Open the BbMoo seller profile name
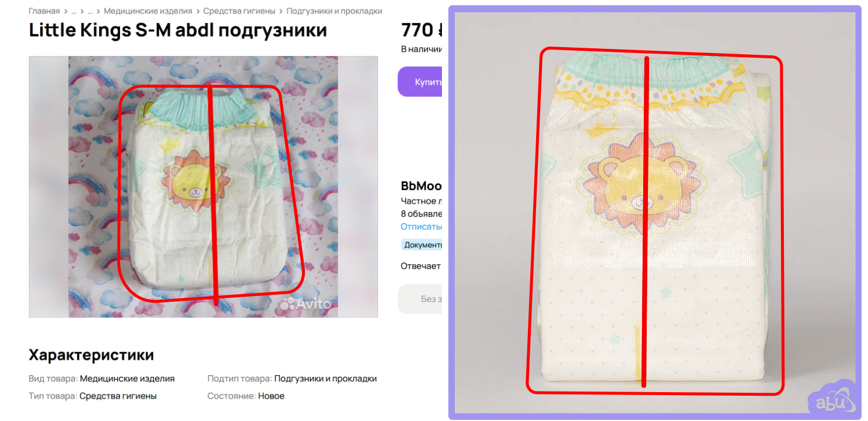This screenshot has height=421, width=868. [421, 186]
